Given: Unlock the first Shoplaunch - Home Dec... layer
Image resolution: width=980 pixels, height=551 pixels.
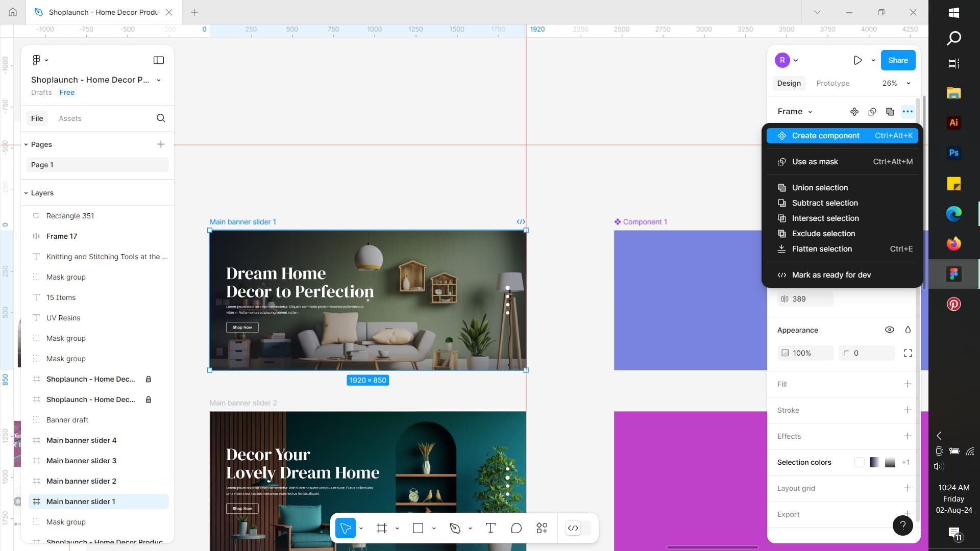Looking at the screenshot, I should [x=149, y=379].
